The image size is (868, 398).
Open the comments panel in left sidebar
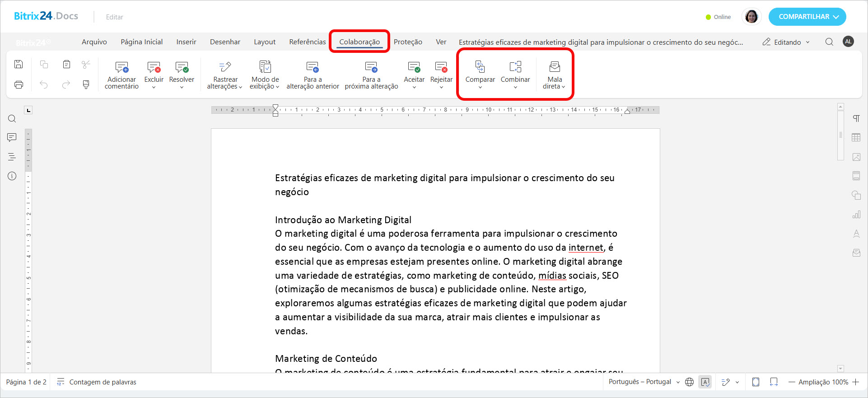point(12,137)
